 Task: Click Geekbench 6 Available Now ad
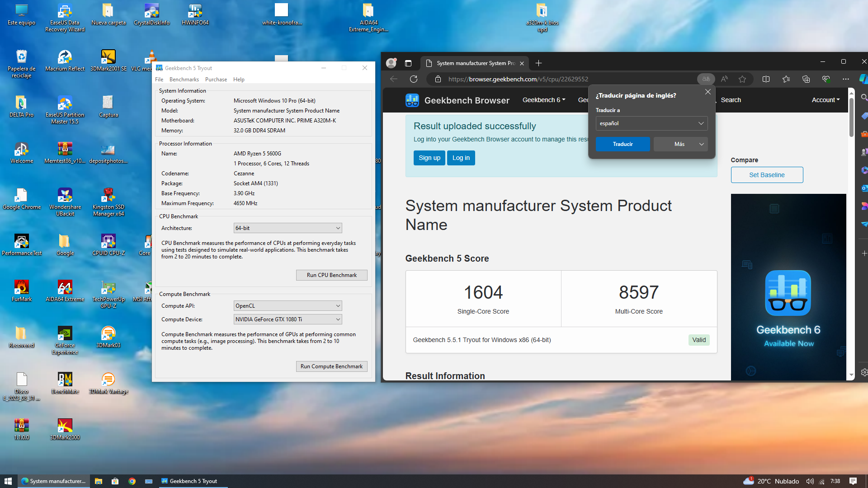coord(788,287)
